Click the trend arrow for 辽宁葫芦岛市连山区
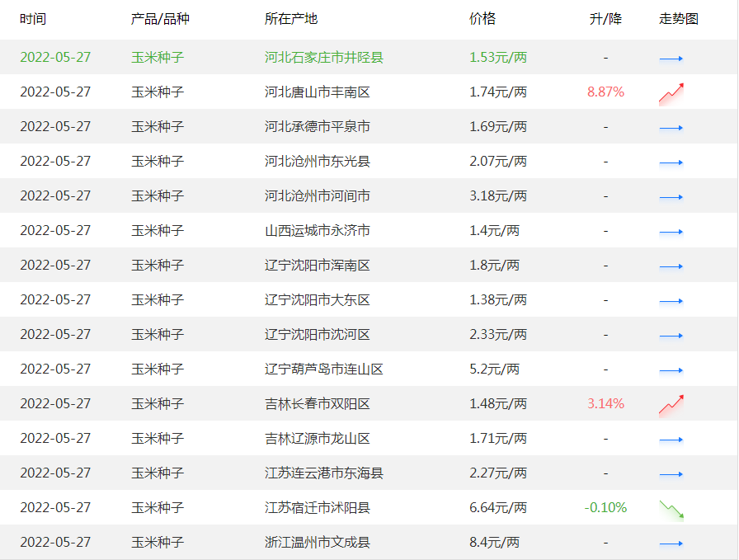The height and width of the screenshot is (560, 739). point(671,369)
